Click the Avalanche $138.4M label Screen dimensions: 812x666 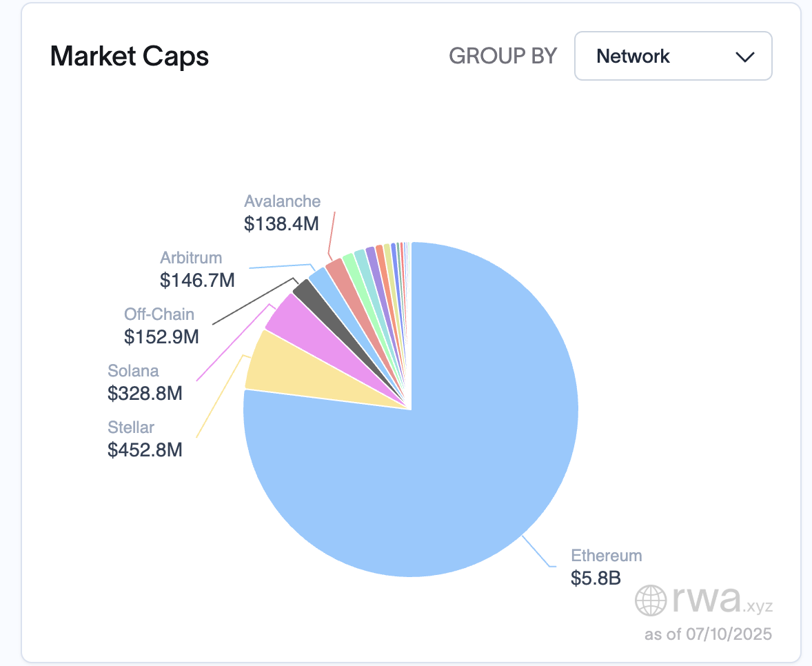click(x=282, y=213)
